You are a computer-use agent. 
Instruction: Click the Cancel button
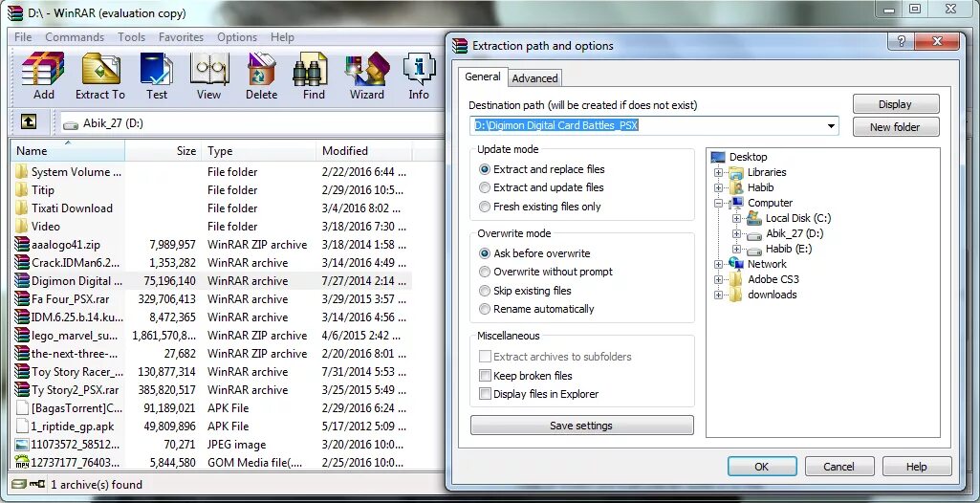pos(838,467)
